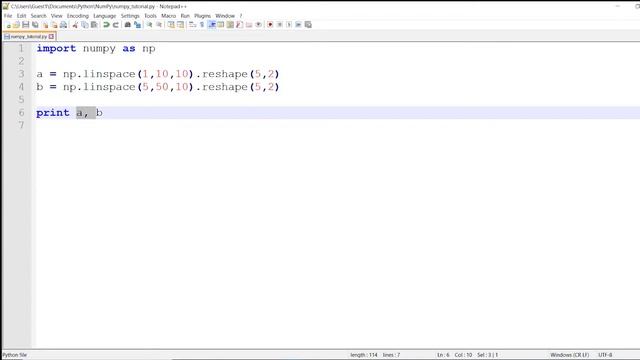Open the ? help menu
This screenshot has height=360, width=640.
pos(241,16)
